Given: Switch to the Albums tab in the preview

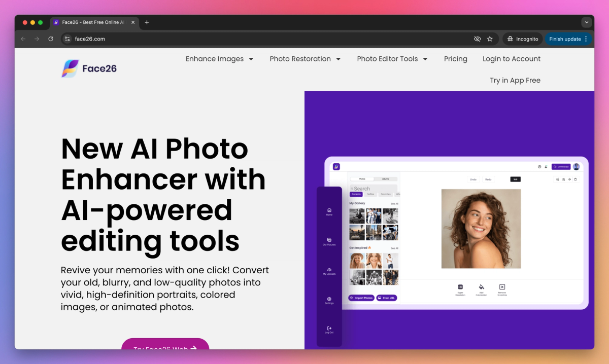Looking at the screenshot, I should pyautogui.click(x=385, y=179).
